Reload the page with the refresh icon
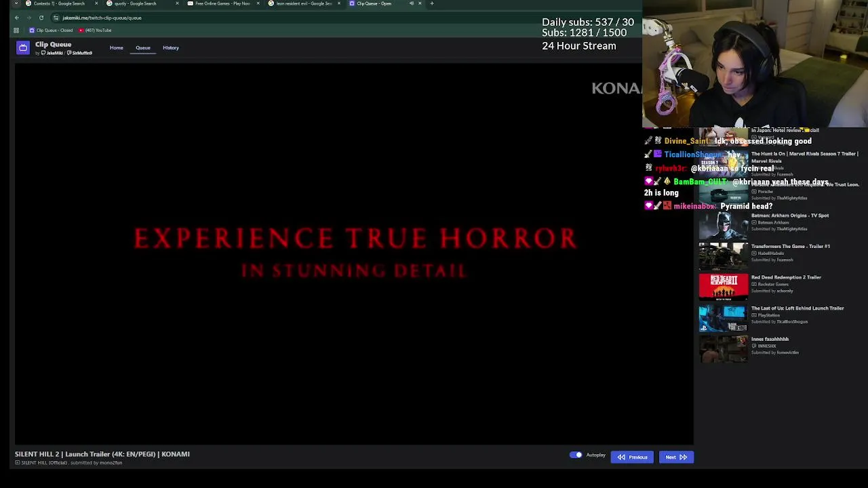Viewport: 868px width, 488px height. [41, 18]
